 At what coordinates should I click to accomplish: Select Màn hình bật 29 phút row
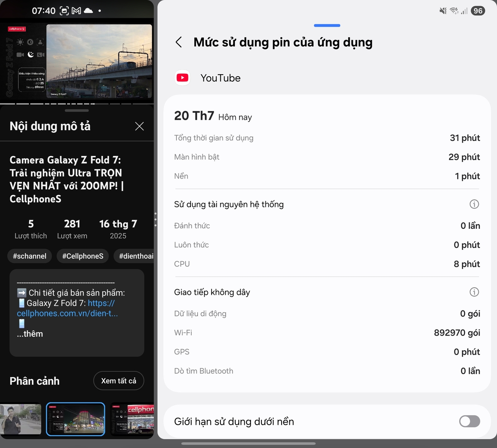pyautogui.click(x=327, y=157)
